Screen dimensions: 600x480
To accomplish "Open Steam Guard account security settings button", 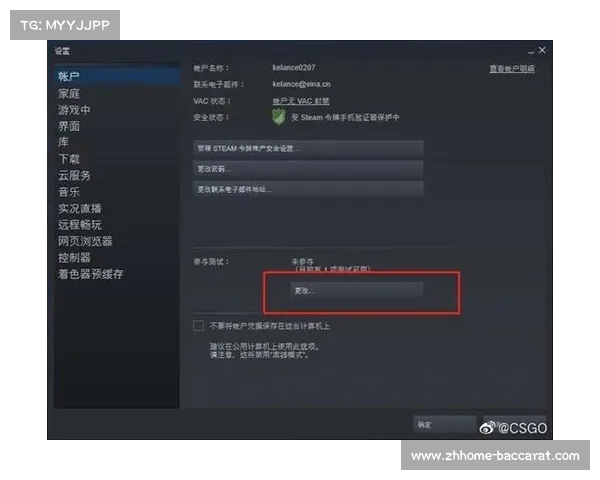I will [308, 149].
